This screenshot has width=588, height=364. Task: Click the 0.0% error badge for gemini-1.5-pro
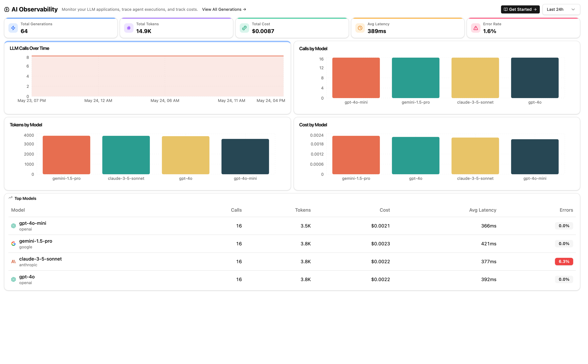[x=564, y=244]
